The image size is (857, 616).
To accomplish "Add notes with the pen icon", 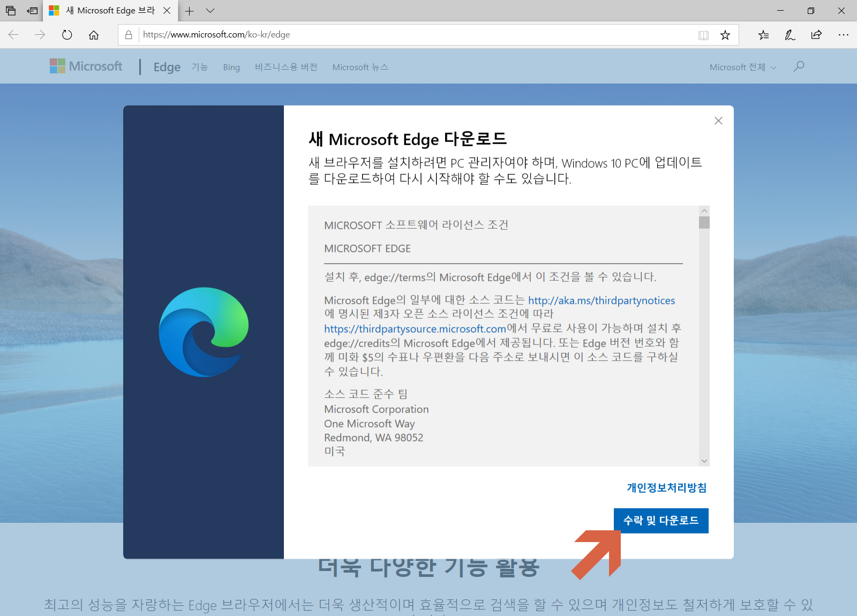I will pos(790,35).
